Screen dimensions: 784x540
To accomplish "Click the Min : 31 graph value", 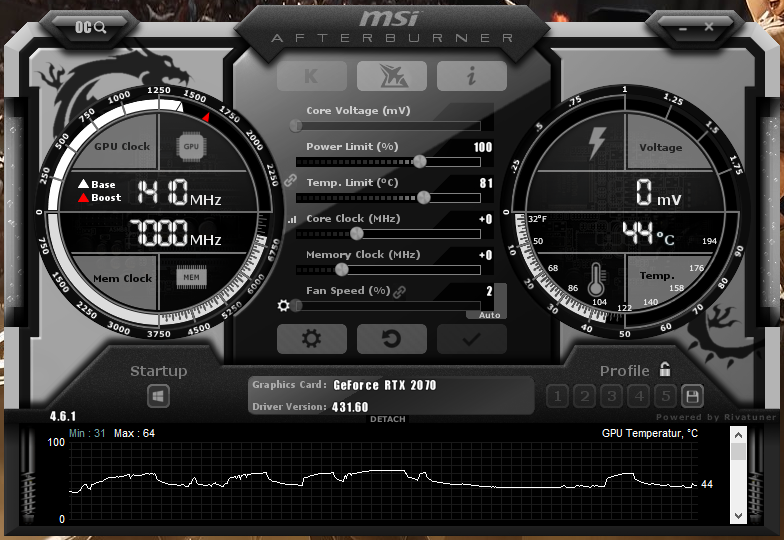I will point(87,433).
